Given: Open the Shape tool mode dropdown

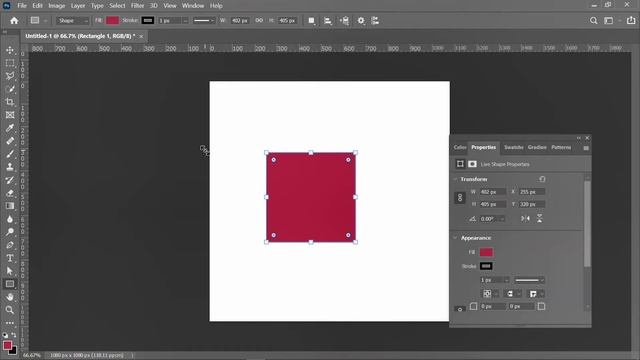Looking at the screenshot, I should point(73,20).
